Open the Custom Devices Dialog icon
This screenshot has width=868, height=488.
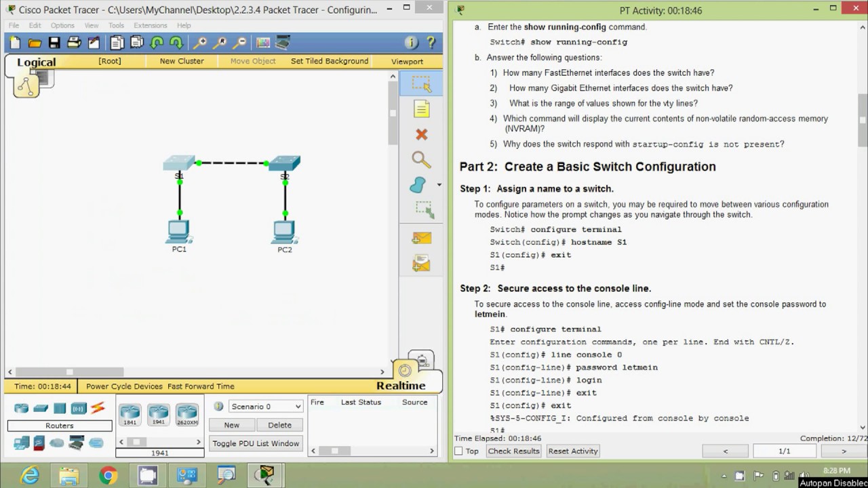coord(283,43)
